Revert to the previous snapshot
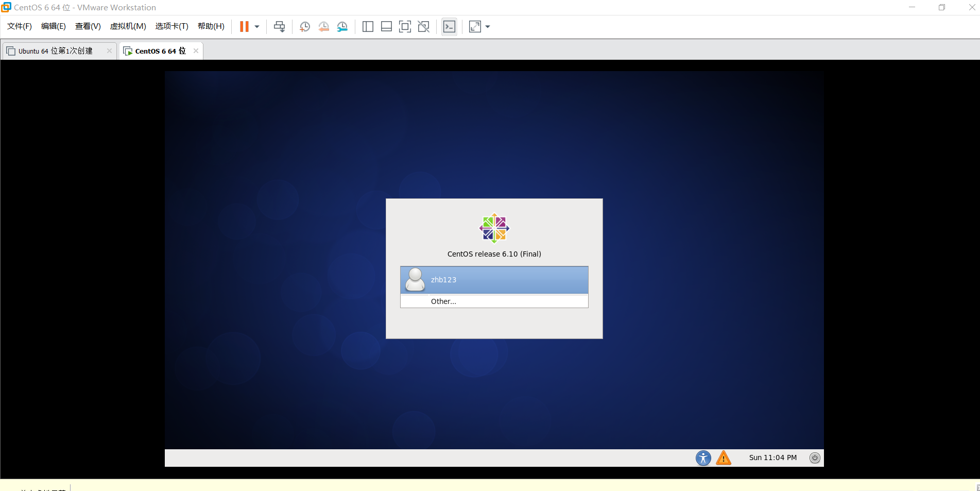This screenshot has width=980, height=491. [x=323, y=27]
